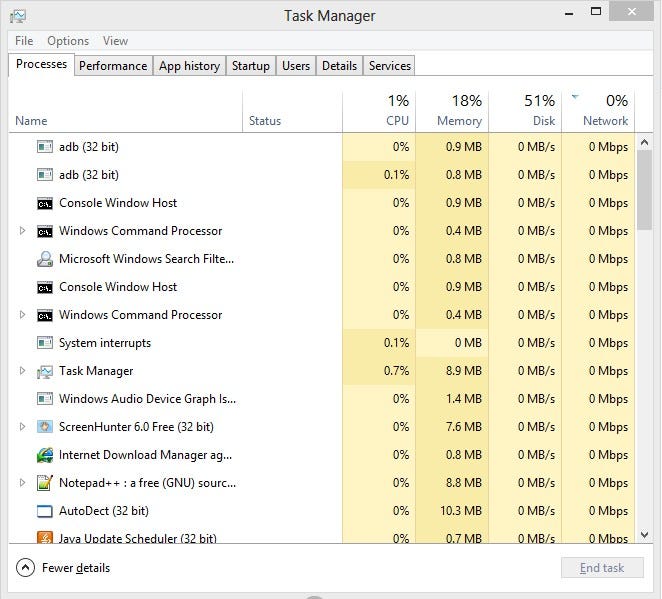662x599 pixels.
Task: Click the 8.8 MB memory value
Action: click(464, 483)
